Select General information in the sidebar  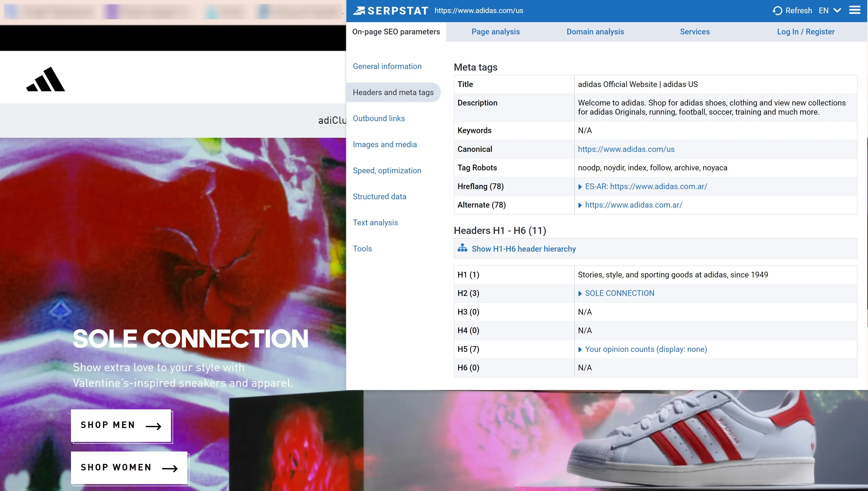pyautogui.click(x=387, y=66)
